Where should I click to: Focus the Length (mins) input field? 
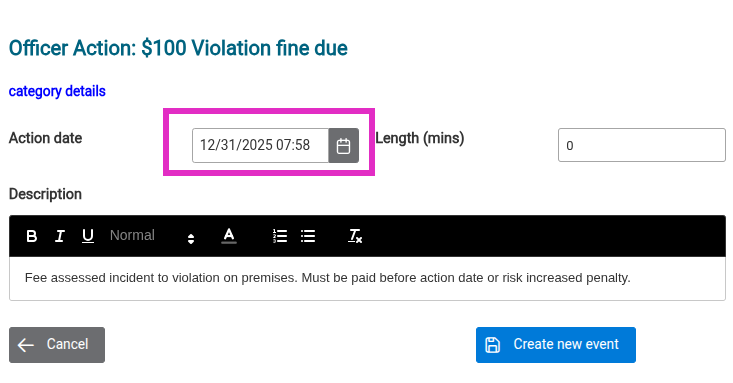click(642, 145)
